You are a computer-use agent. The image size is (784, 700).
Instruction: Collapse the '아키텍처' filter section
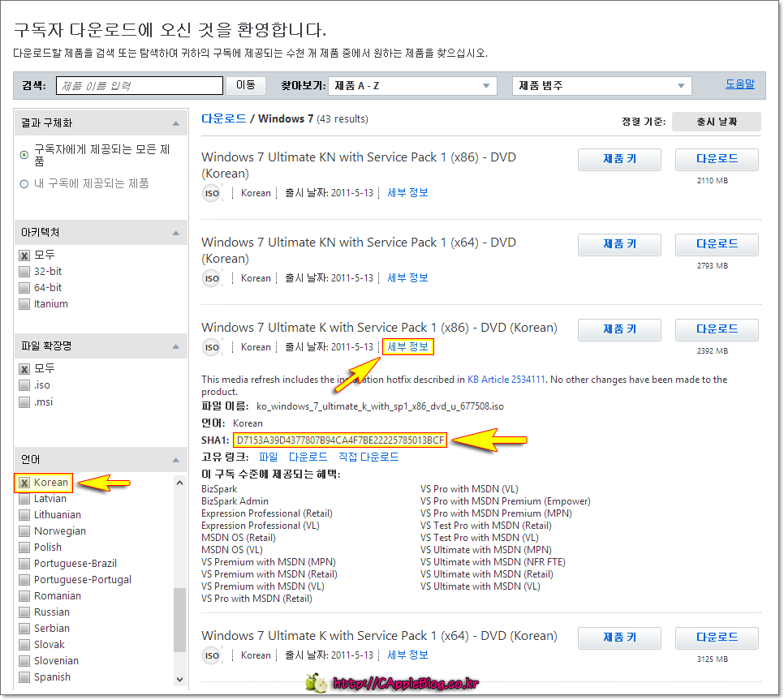point(175,233)
